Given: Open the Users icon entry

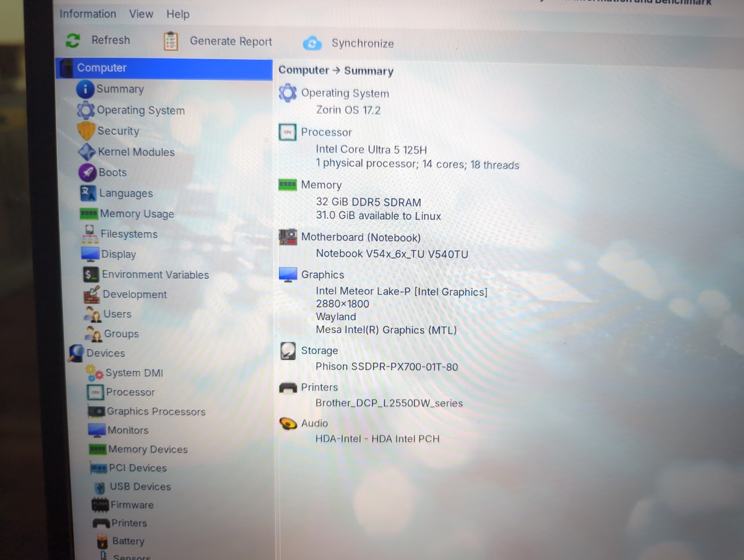Looking at the screenshot, I should click(93, 314).
